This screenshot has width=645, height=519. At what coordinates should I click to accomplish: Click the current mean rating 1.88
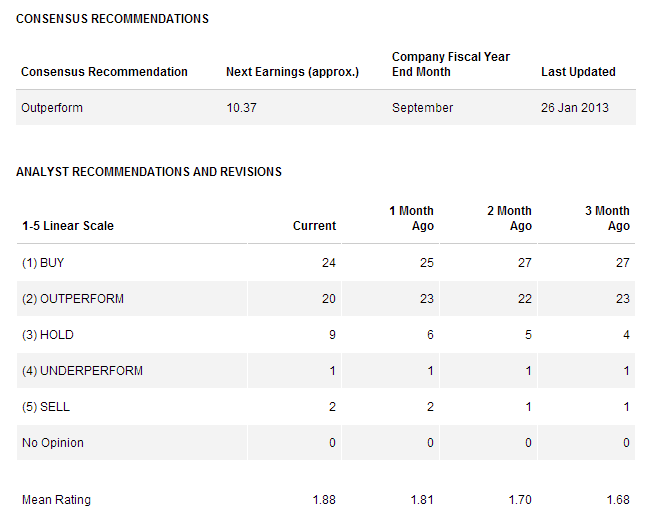pos(324,500)
